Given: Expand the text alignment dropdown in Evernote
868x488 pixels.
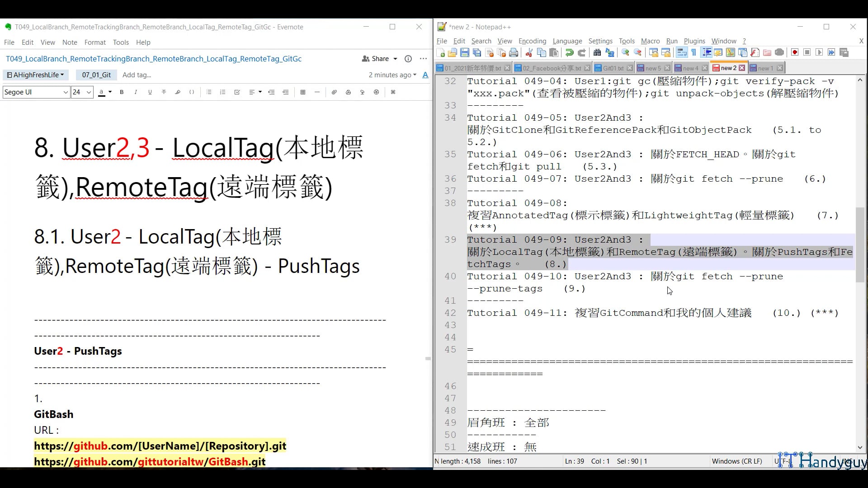Looking at the screenshot, I should [260, 92].
